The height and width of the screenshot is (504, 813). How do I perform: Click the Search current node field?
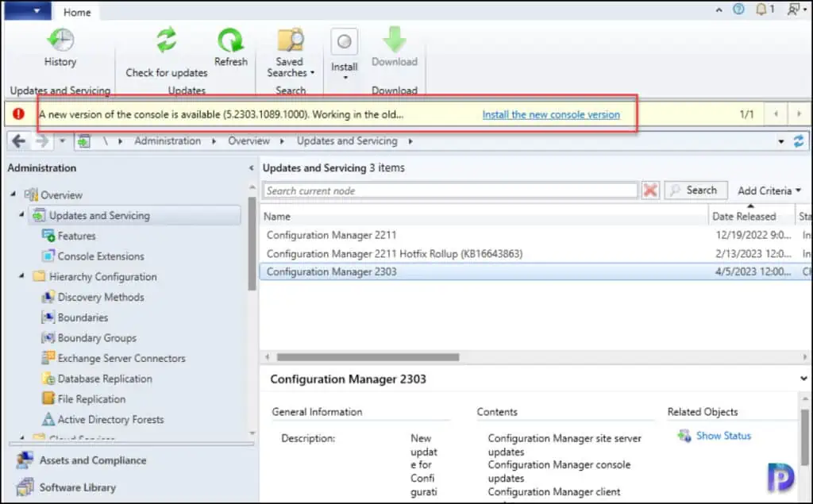coord(450,190)
